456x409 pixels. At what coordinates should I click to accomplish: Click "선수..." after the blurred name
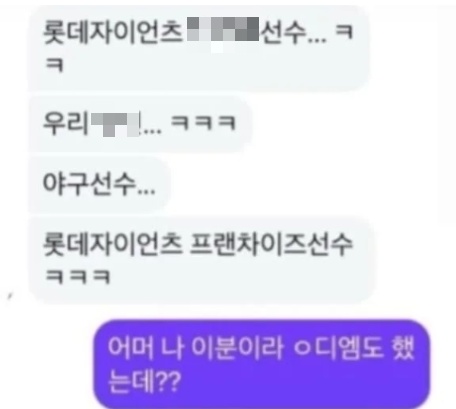(293, 33)
